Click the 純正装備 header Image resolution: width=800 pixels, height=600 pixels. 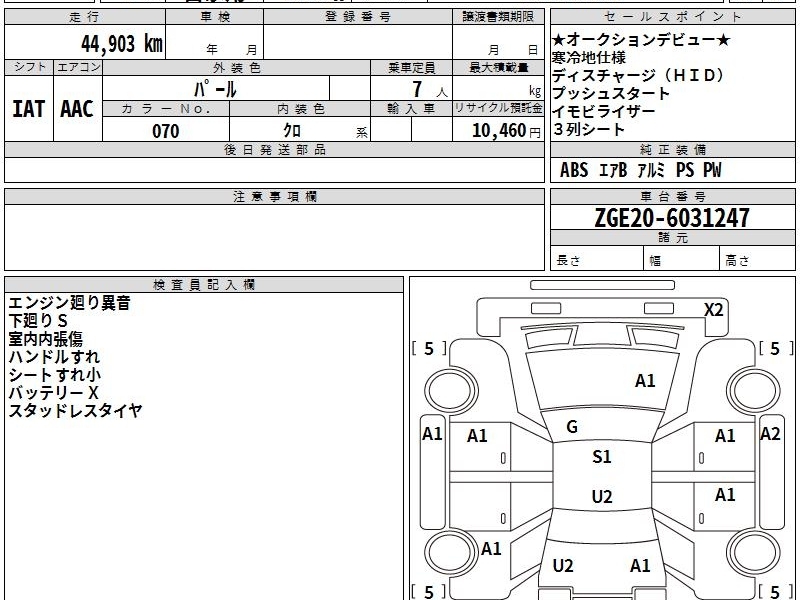point(672,150)
